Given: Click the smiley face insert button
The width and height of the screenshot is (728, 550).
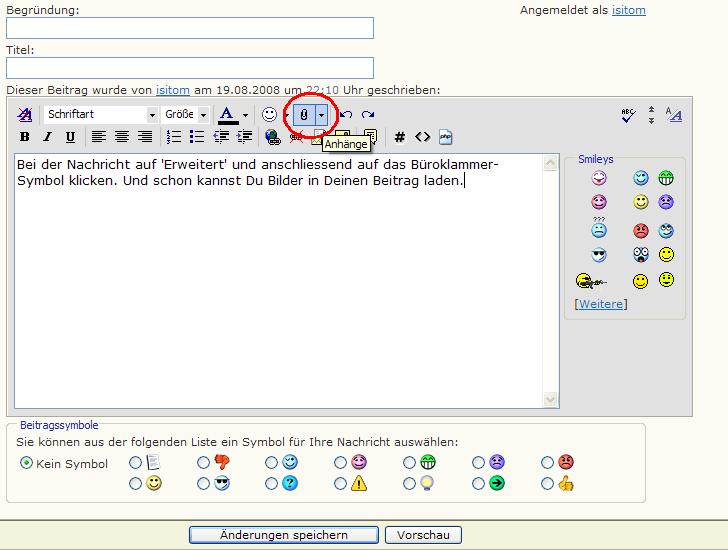Looking at the screenshot, I should tap(269, 115).
